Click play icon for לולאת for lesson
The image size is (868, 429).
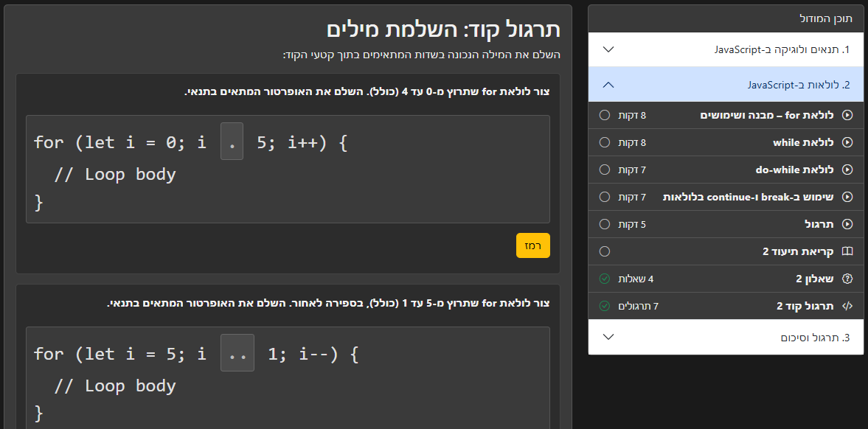click(847, 115)
